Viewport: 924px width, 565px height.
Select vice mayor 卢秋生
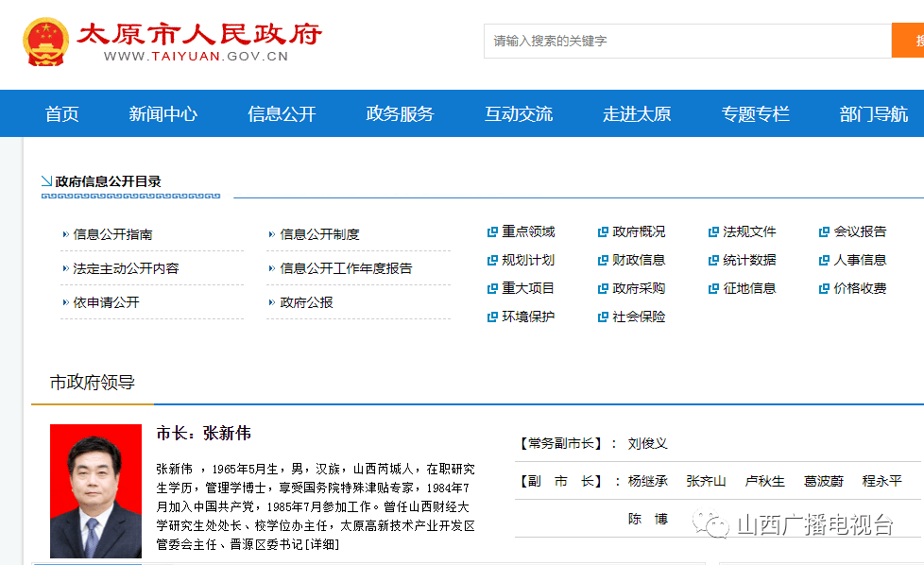tap(765, 481)
